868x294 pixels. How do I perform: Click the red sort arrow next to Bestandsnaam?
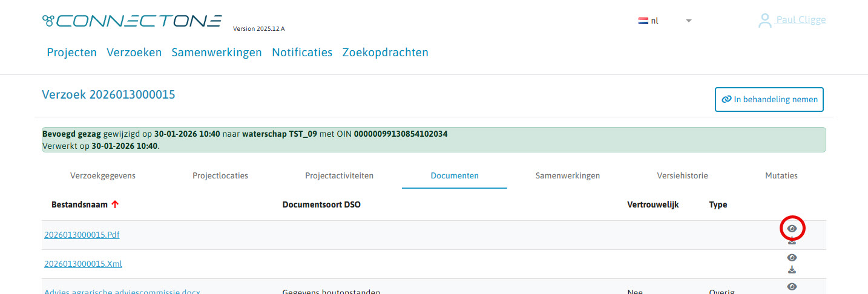[115, 205]
